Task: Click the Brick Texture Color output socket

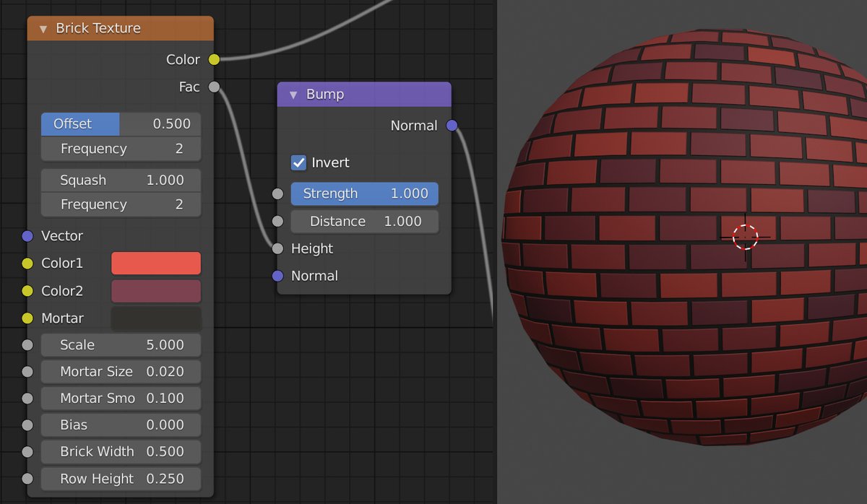Action: (214, 59)
